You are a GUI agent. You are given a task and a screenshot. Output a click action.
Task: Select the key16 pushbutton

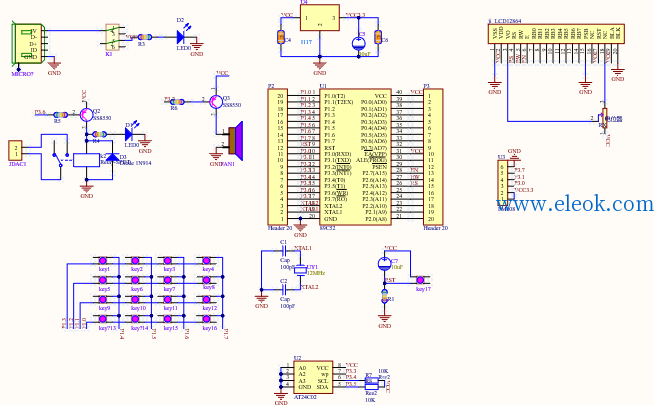coord(206,319)
